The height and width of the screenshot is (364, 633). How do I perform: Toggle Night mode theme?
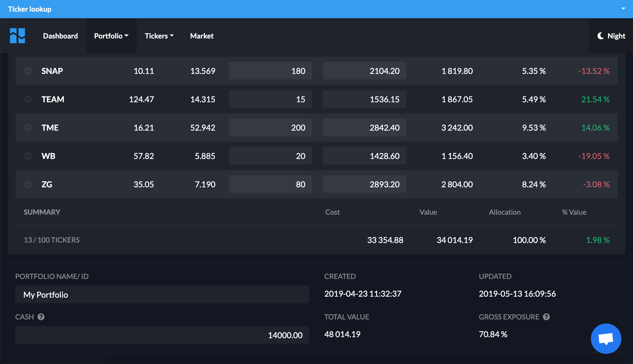pyautogui.click(x=611, y=36)
